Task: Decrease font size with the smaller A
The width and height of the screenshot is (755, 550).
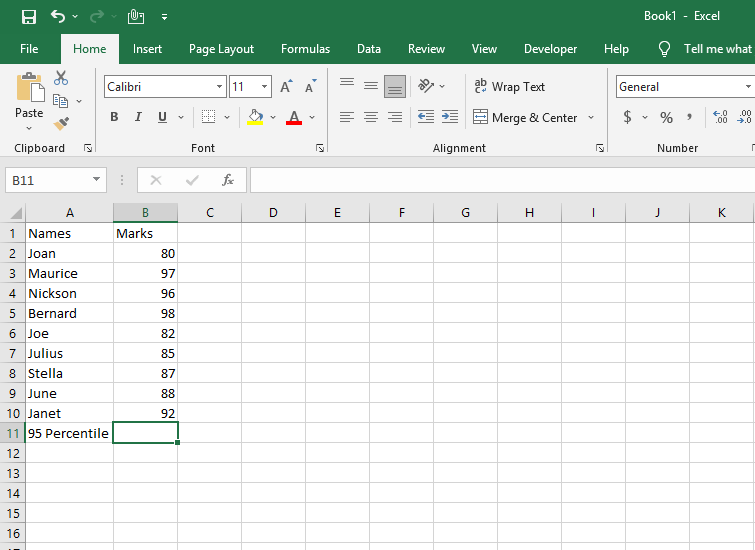Action: click(x=311, y=86)
